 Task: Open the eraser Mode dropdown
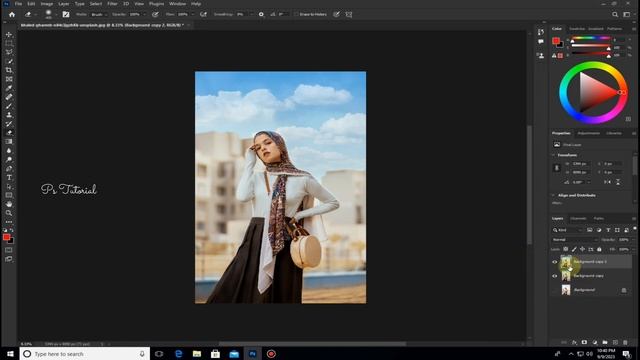pyautogui.click(x=99, y=14)
